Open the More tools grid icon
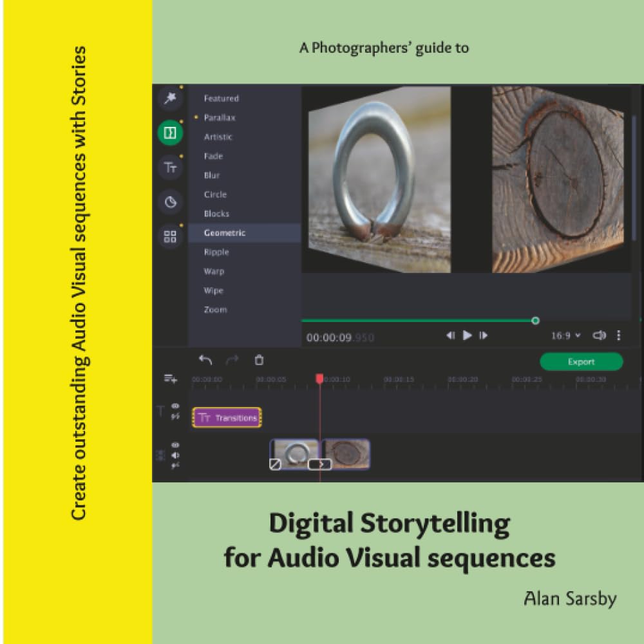The width and height of the screenshot is (644, 644). [x=170, y=236]
